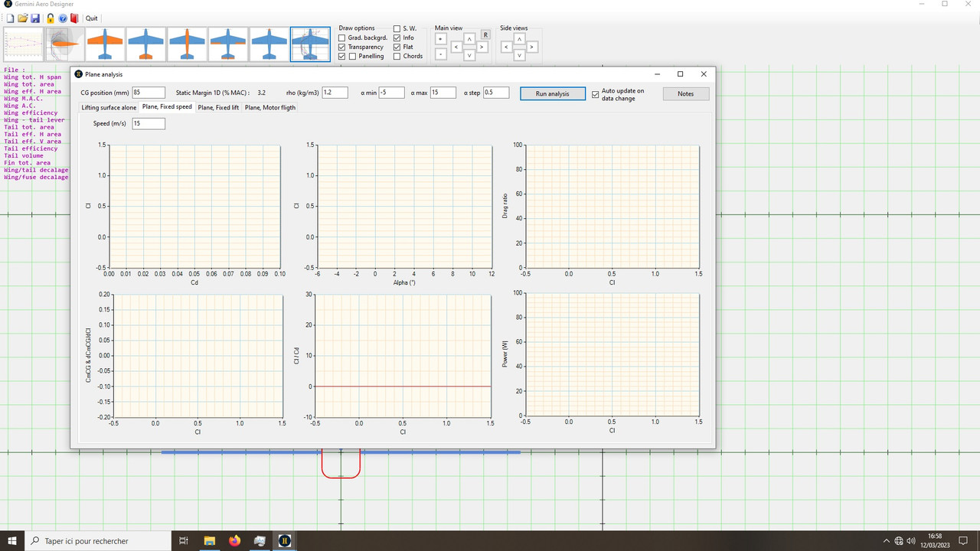This screenshot has width=980, height=551.
Task: Pan main view down with arrow
Action: tap(469, 55)
